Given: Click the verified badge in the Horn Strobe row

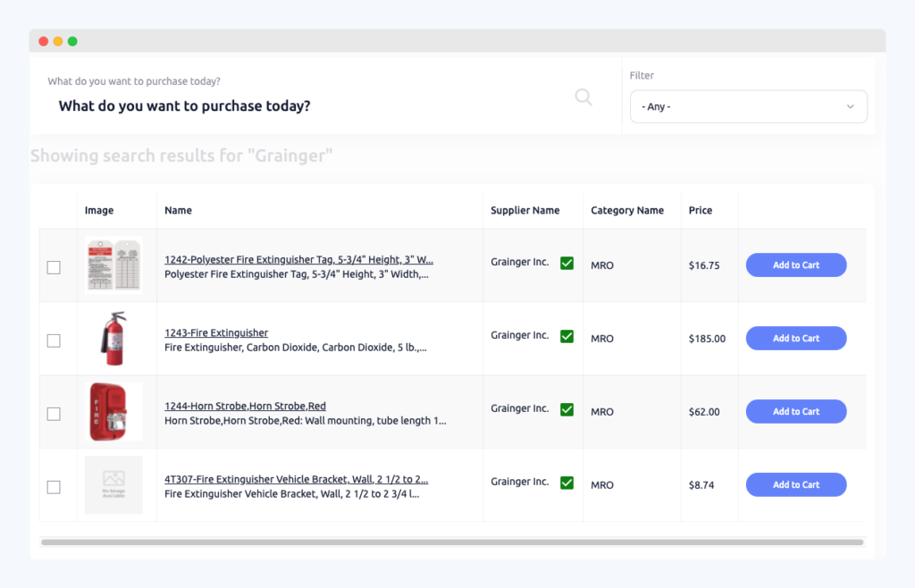Looking at the screenshot, I should point(567,409).
